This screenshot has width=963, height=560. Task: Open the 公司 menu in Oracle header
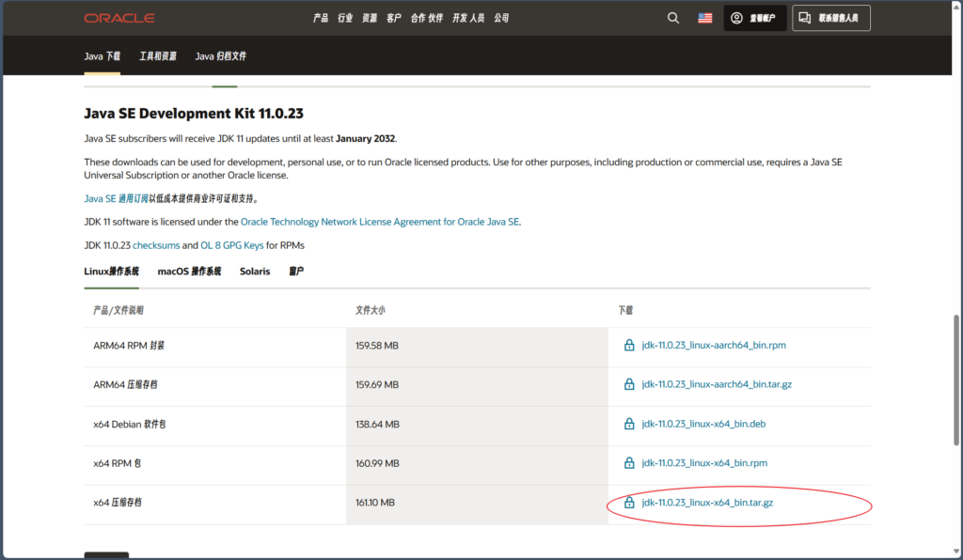coord(502,18)
